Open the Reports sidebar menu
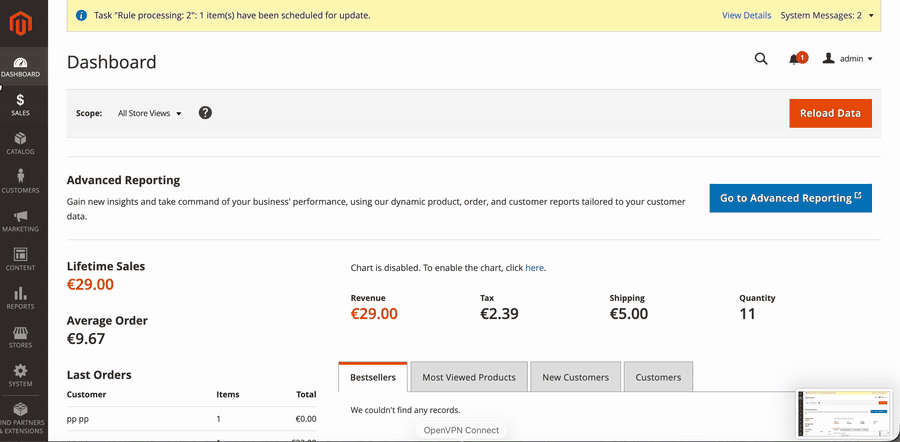The width and height of the screenshot is (900, 442). [x=21, y=298]
